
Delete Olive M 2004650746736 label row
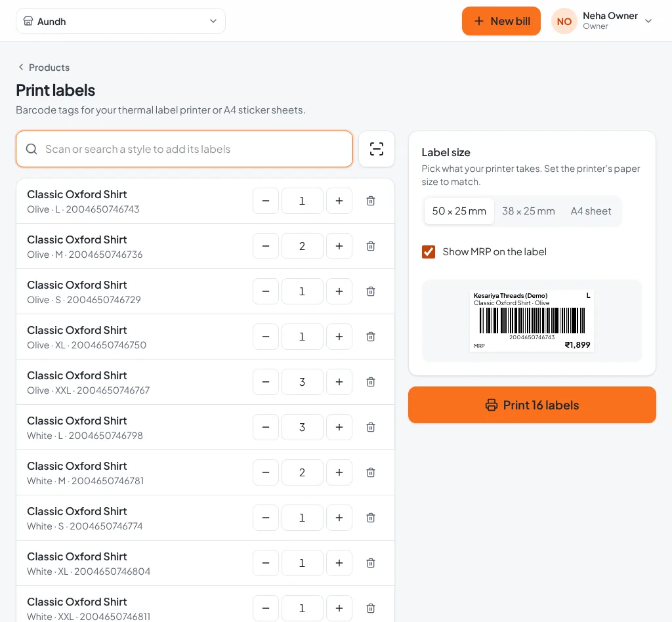(x=371, y=246)
